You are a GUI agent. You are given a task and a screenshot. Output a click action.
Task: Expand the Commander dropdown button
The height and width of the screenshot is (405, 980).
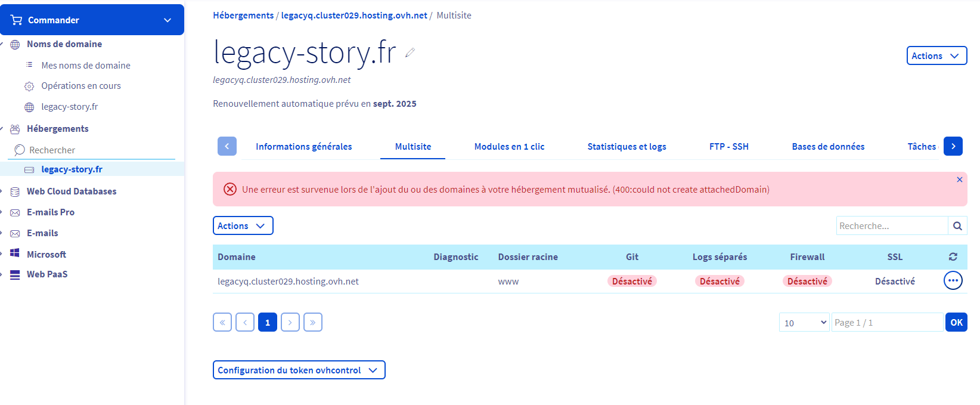92,20
